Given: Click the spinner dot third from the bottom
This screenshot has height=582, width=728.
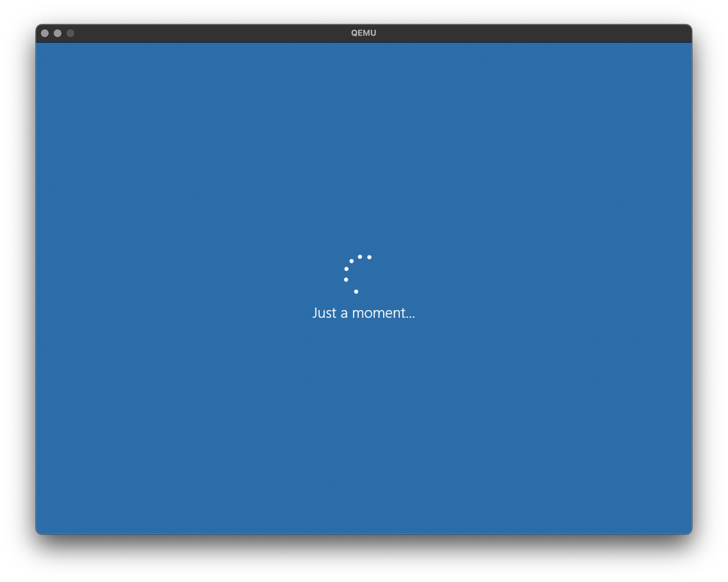Looking at the screenshot, I should (346, 269).
